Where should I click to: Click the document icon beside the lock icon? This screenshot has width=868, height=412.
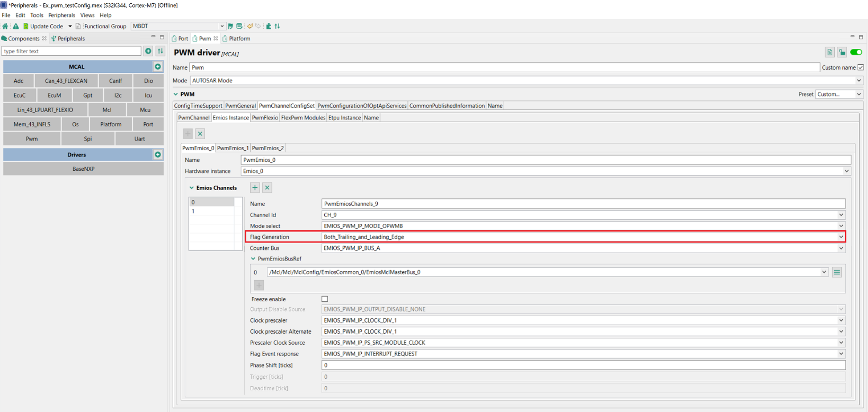[830, 52]
